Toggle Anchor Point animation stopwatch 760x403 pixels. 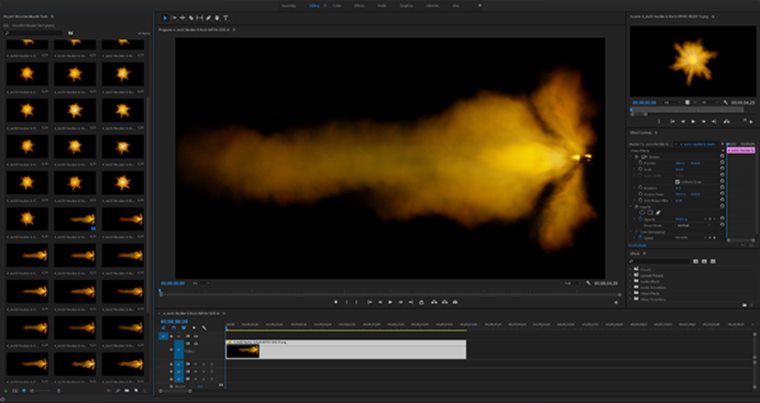click(640, 194)
